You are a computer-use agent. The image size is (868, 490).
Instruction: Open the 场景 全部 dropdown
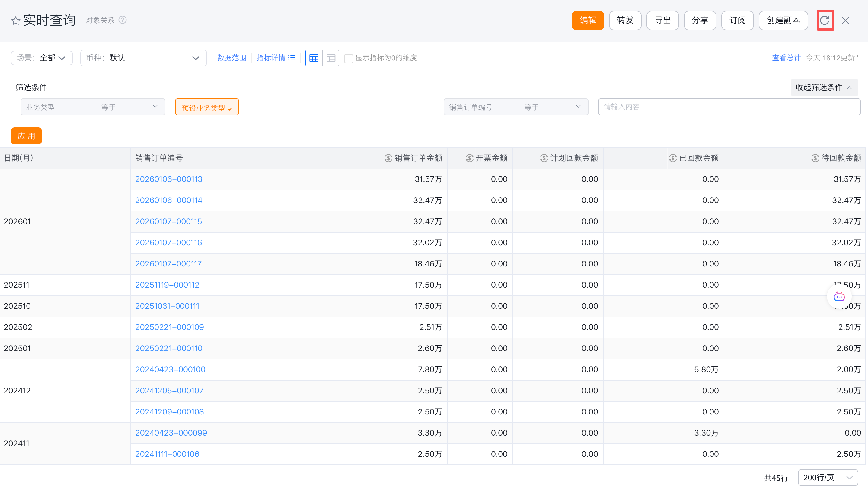[42, 58]
